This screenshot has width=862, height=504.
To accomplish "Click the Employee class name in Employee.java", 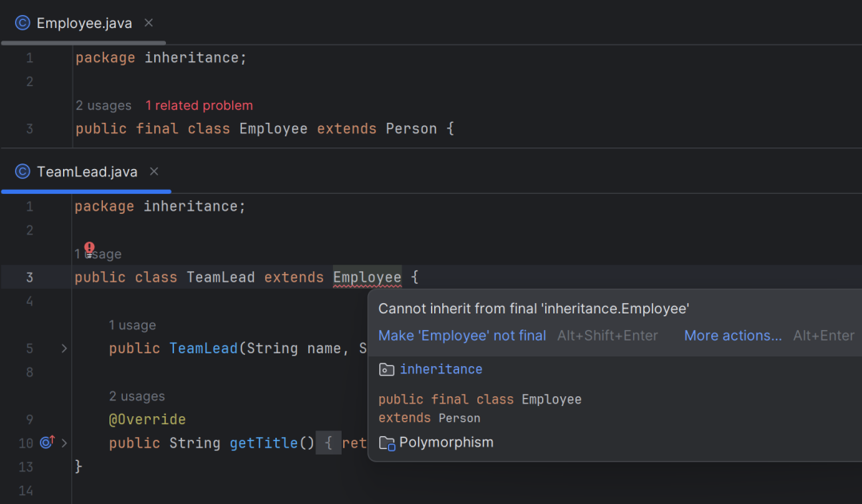I will click(273, 128).
